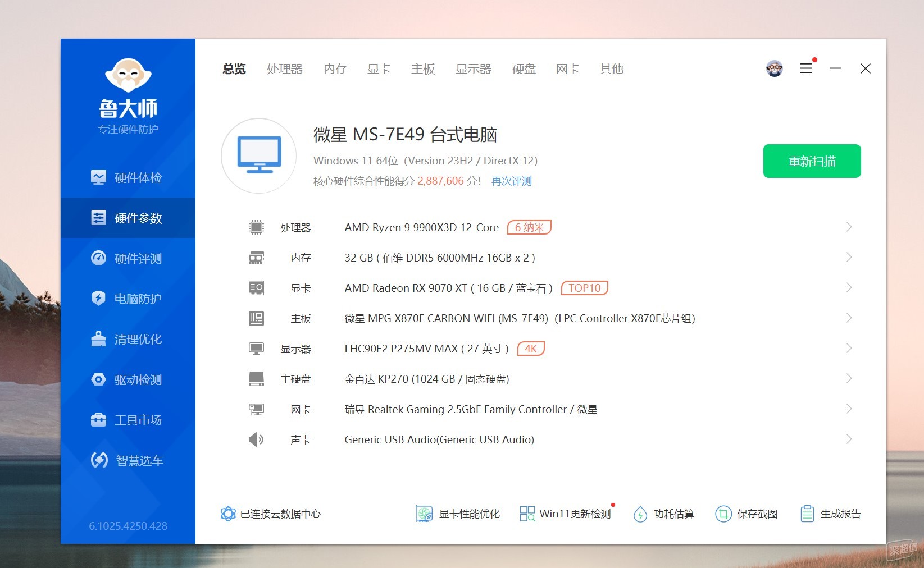Click the 内存 RAM module icon
924x568 pixels.
(x=256, y=258)
